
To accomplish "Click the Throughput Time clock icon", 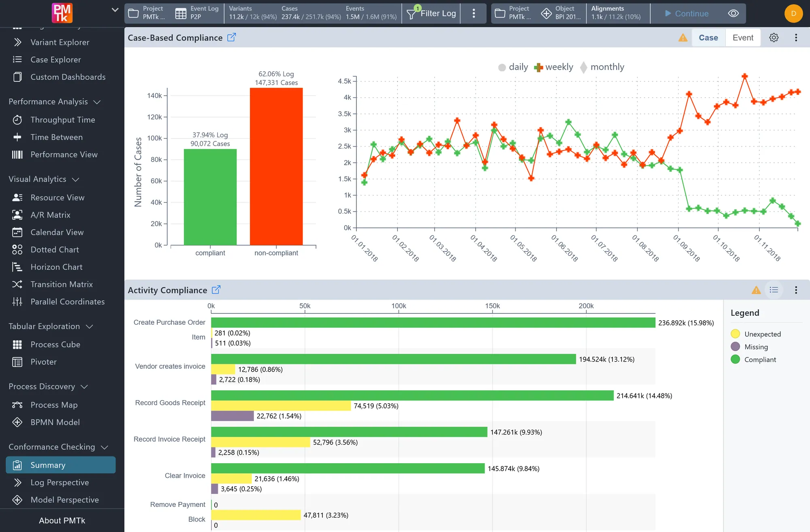I will pos(17,120).
